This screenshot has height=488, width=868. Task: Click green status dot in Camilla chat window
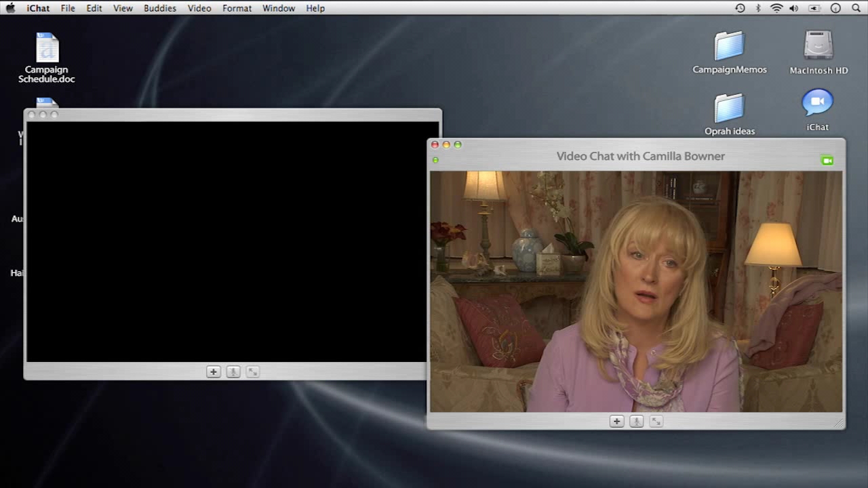pos(435,160)
